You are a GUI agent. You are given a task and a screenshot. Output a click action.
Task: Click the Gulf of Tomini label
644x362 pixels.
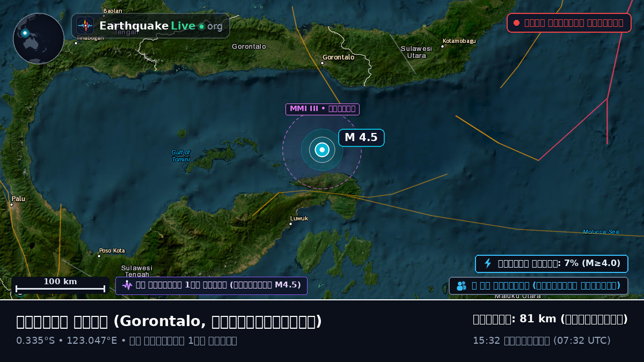(181, 156)
